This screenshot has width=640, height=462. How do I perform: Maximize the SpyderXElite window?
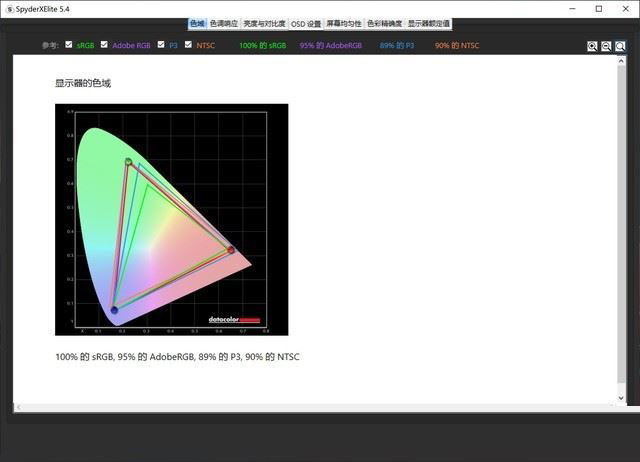599,9
